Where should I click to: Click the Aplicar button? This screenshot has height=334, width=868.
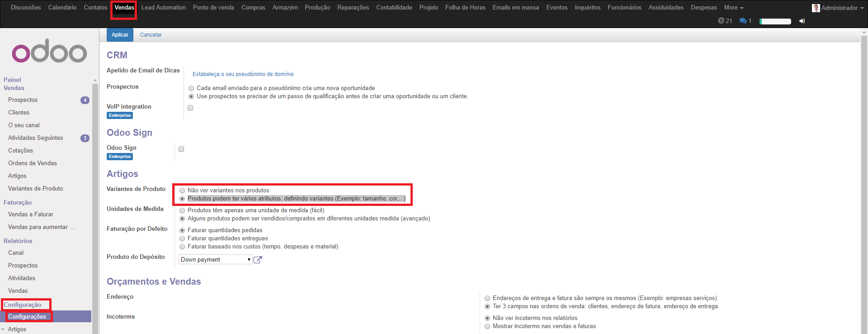[x=120, y=35]
